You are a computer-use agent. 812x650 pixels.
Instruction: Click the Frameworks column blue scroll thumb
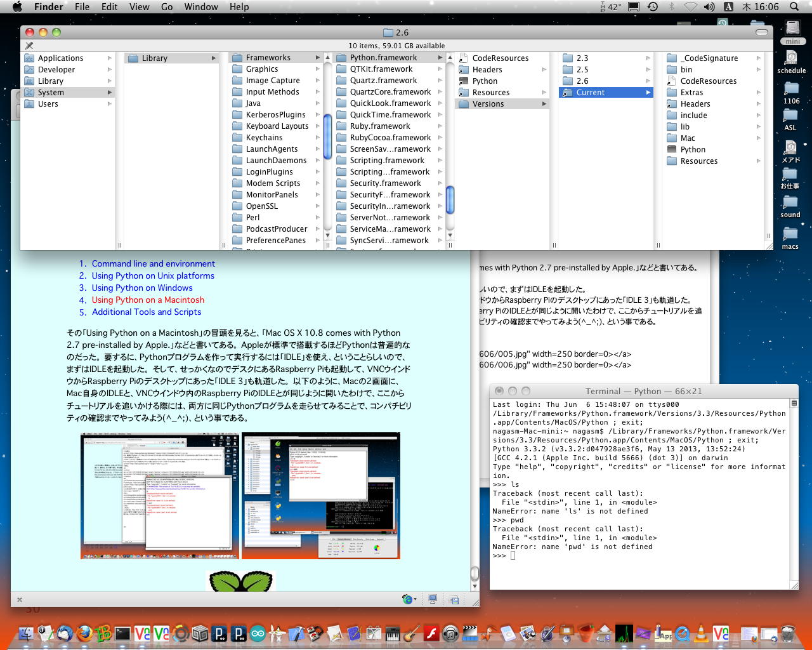coord(327,137)
